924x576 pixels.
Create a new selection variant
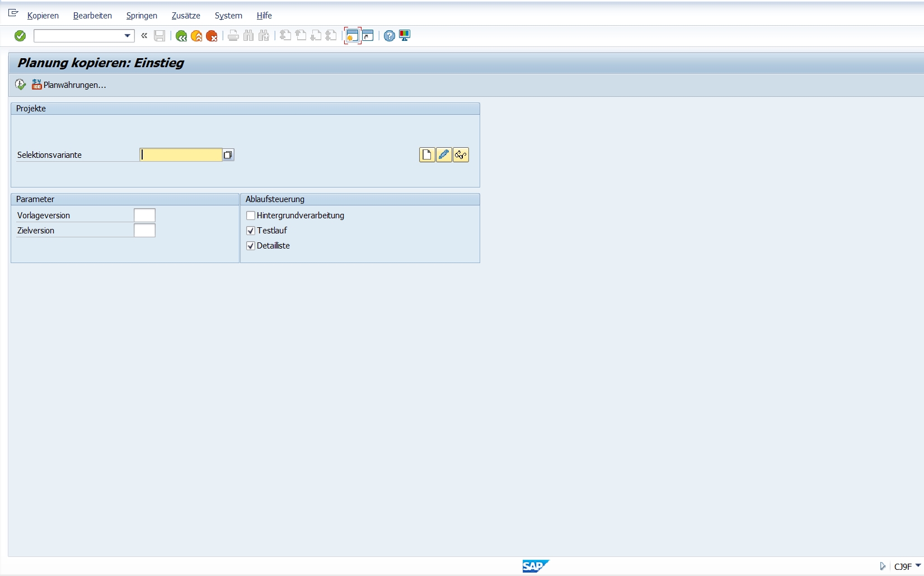pyautogui.click(x=427, y=155)
